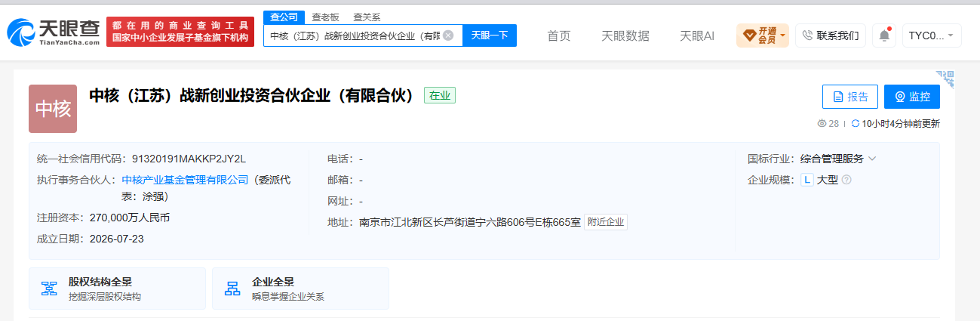
Task: Click the QR code corner icon
Action: click(945, 80)
